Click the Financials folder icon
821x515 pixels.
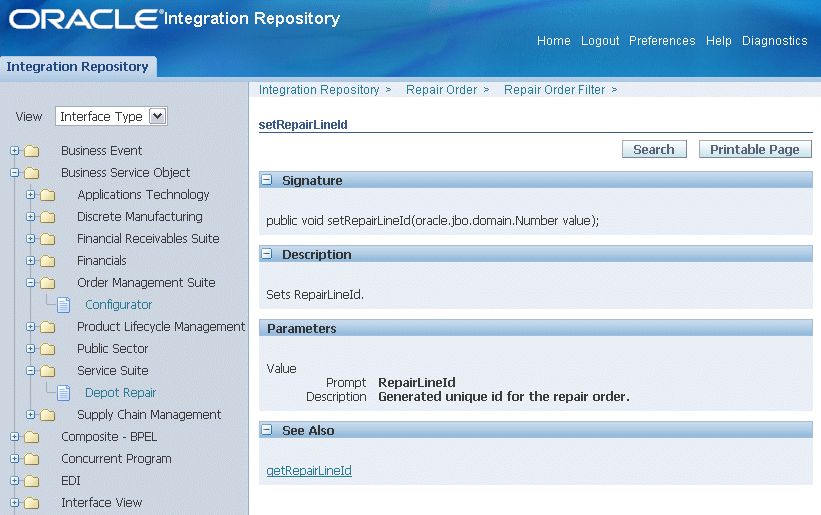(48, 261)
